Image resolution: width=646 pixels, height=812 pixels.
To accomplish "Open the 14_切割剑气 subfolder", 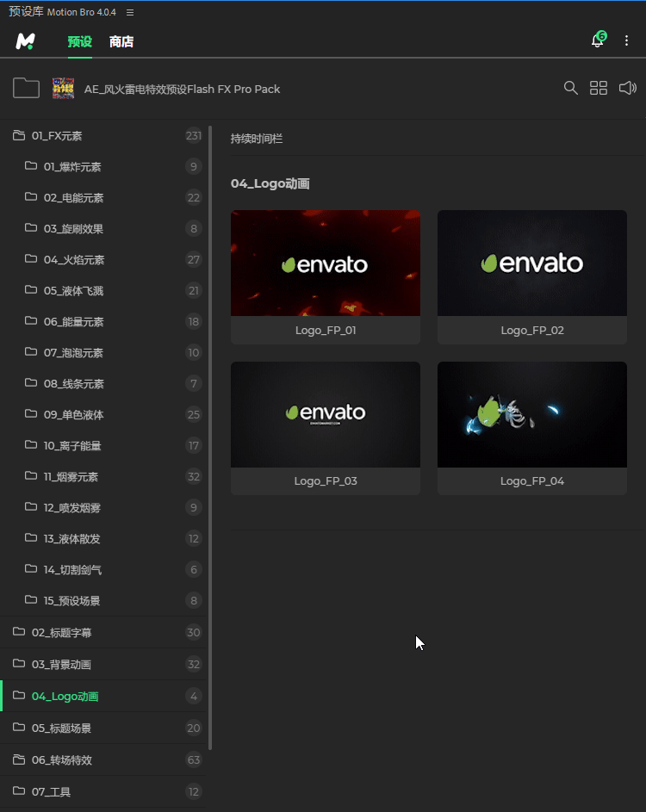I will tap(103, 570).
